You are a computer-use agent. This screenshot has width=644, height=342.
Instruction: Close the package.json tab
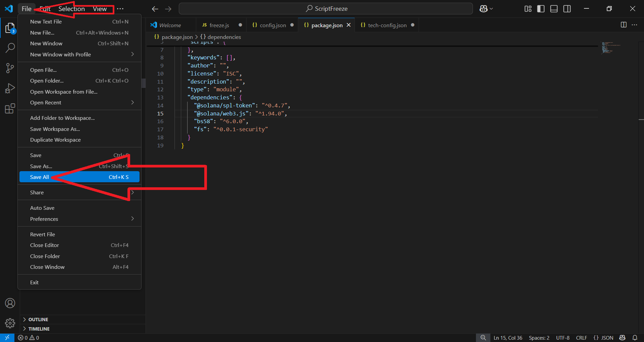coord(348,25)
